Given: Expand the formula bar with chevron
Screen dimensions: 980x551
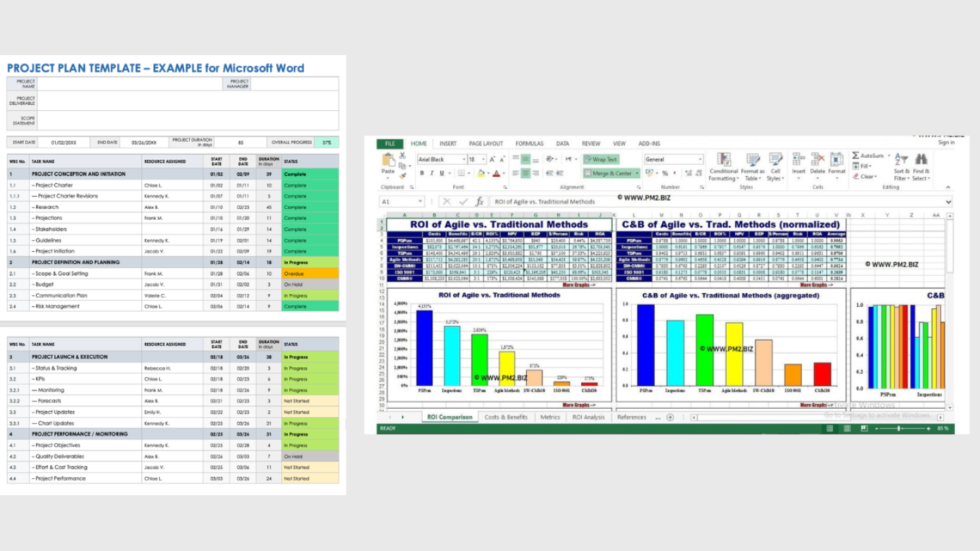Looking at the screenshot, I should pos(948,201).
